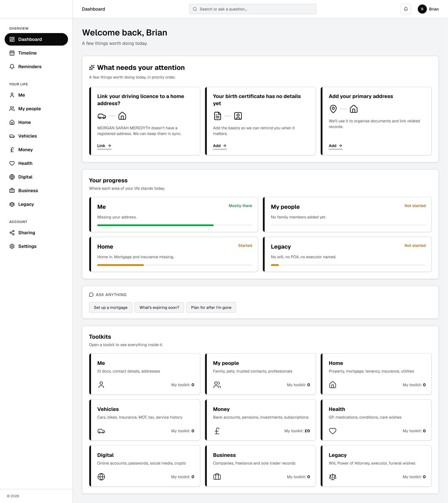Click the Legacy progress bar
Screen dimensions: 448x503
pos(348,265)
